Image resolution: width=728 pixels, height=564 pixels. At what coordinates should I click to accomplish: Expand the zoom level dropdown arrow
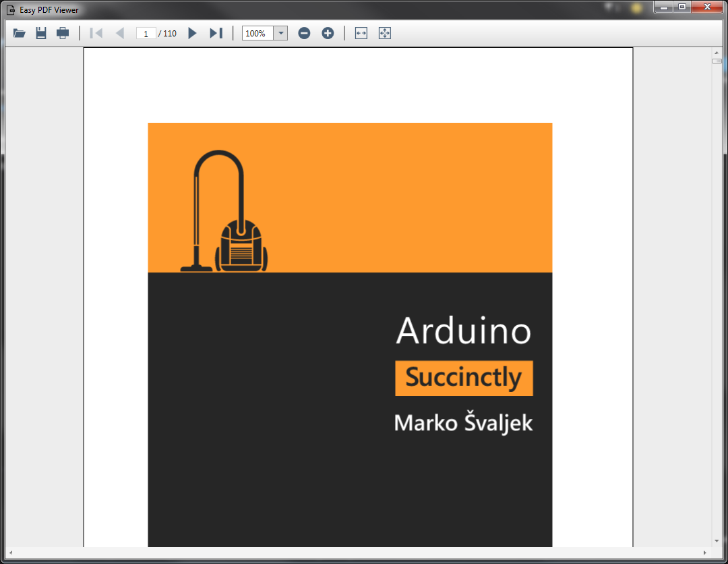point(280,33)
